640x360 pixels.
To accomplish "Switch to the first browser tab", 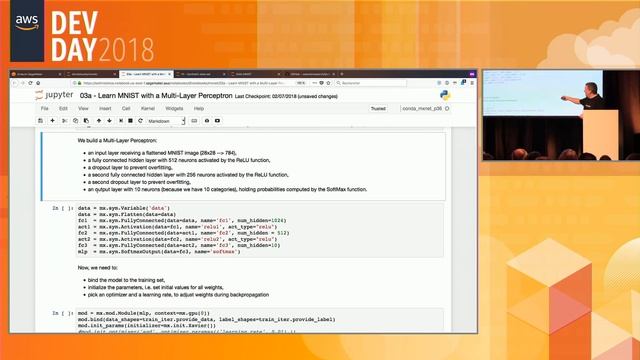I will coord(36,74).
